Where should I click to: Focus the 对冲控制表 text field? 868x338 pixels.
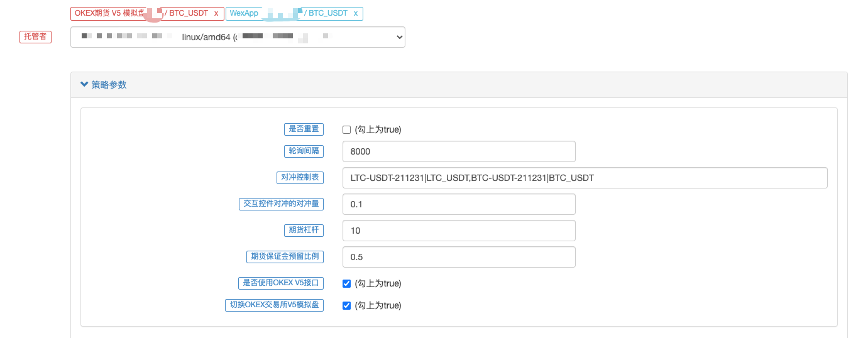coord(585,178)
